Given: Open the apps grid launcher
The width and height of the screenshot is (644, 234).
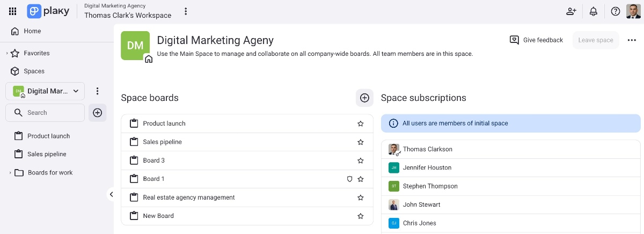Looking at the screenshot, I should tap(13, 11).
